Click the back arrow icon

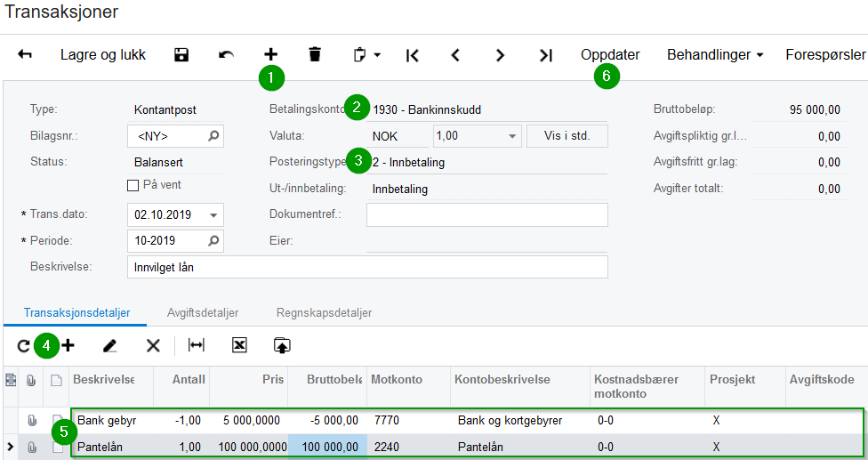click(x=25, y=55)
